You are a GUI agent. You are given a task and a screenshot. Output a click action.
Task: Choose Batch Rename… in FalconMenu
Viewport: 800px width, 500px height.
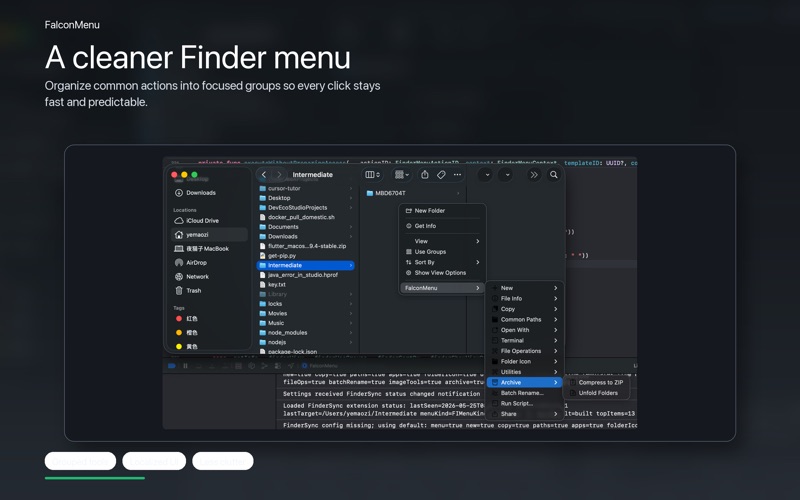[x=524, y=393]
